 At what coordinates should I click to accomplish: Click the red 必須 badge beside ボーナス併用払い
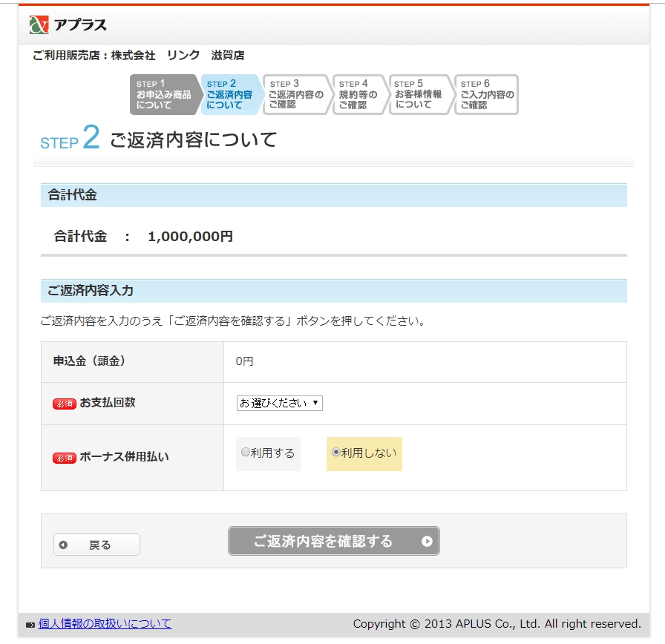click(65, 458)
